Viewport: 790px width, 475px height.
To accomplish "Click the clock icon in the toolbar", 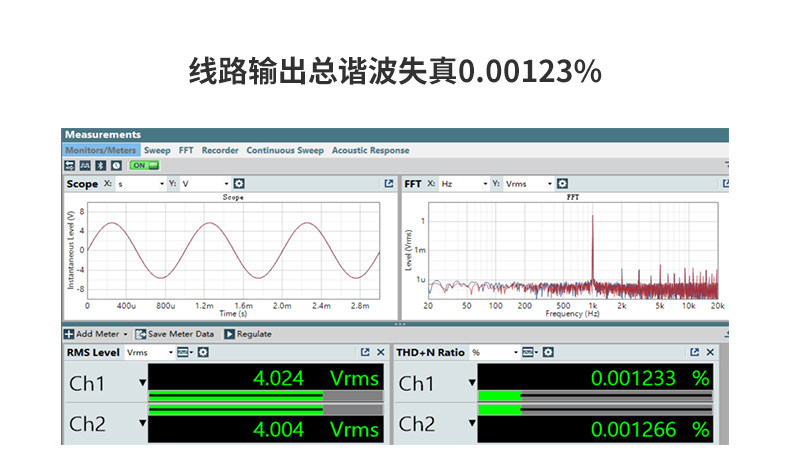I will [116, 165].
